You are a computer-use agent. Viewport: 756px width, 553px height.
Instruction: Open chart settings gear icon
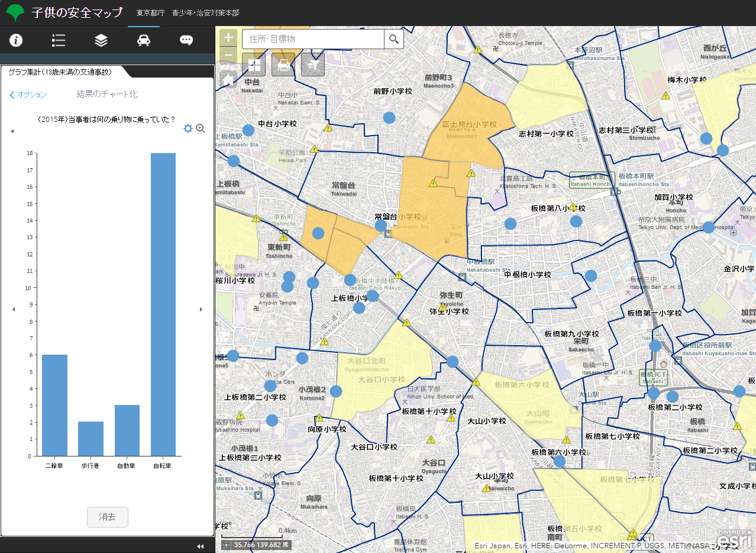coord(188,128)
